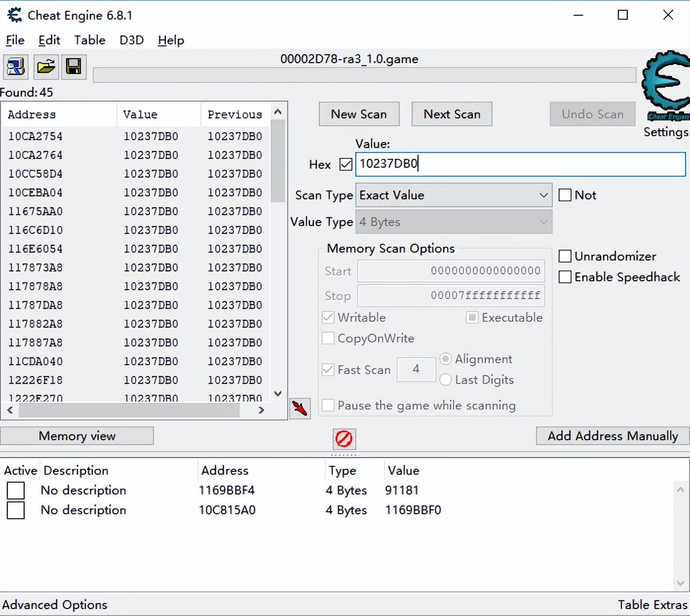
Task: Click the New Scan button
Action: tap(359, 114)
